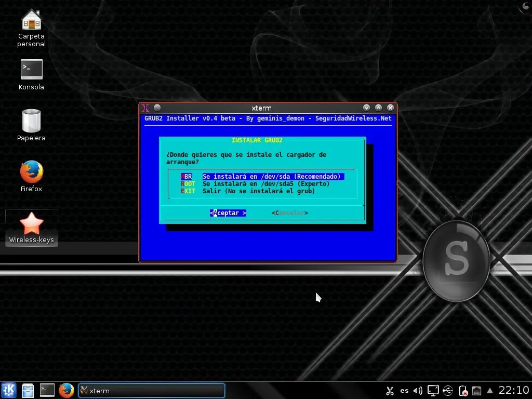Launch terminal from the taskbar icon
This screenshot has height=399, width=532.
47,390
